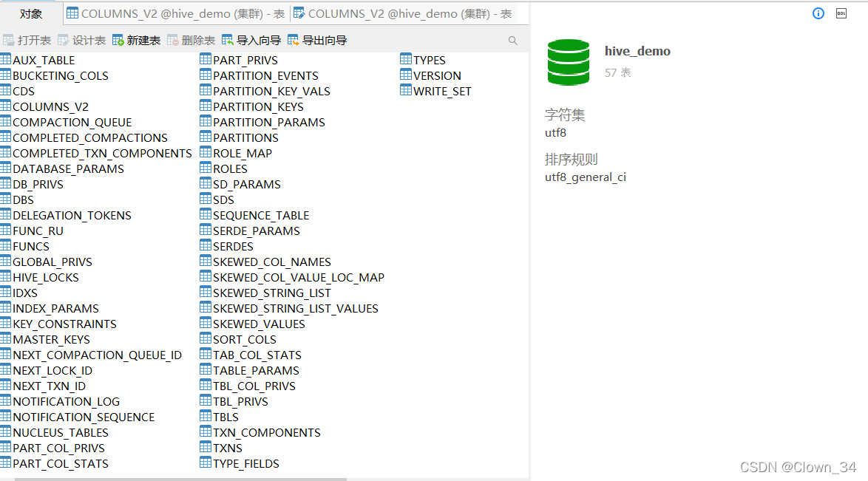Viewport: 868px width, 481px height.
Task: Switch to the Objects tab
Action: click(x=31, y=14)
